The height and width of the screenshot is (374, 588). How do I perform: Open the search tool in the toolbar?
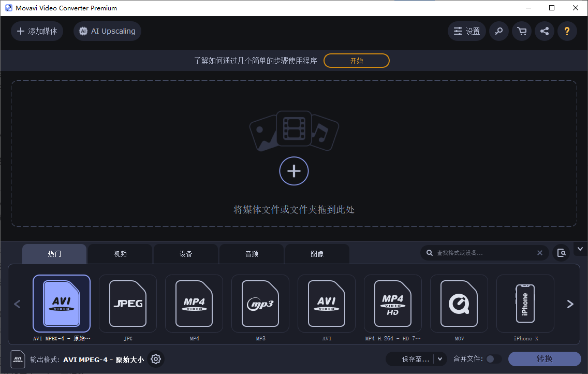point(499,31)
